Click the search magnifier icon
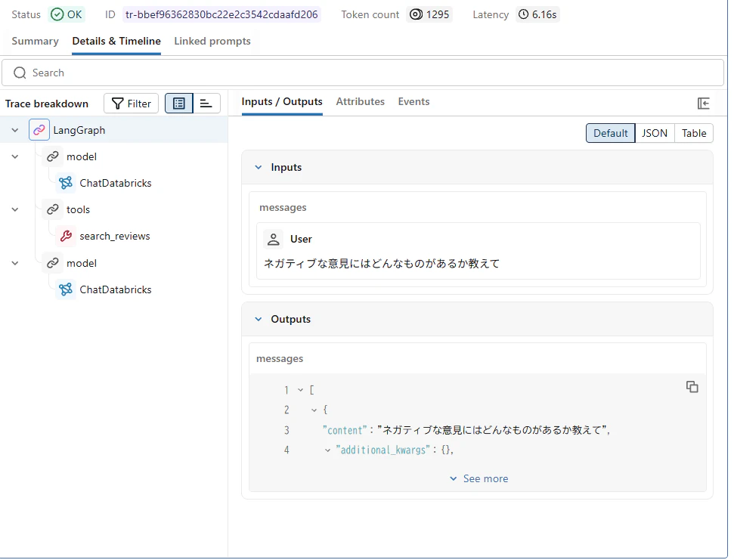Image resolution: width=734 pixels, height=560 pixels. point(20,73)
